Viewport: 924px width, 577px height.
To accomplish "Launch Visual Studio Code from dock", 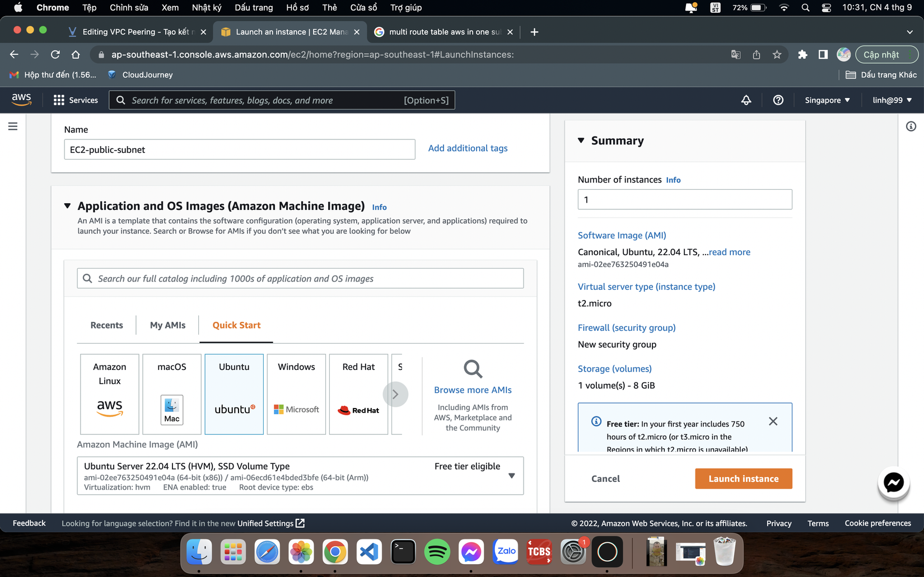I will click(369, 552).
